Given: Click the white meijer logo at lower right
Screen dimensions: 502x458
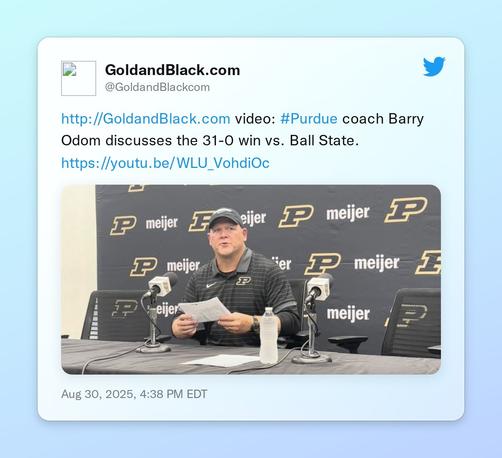Looking at the screenshot, I should pyautogui.click(x=348, y=314).
